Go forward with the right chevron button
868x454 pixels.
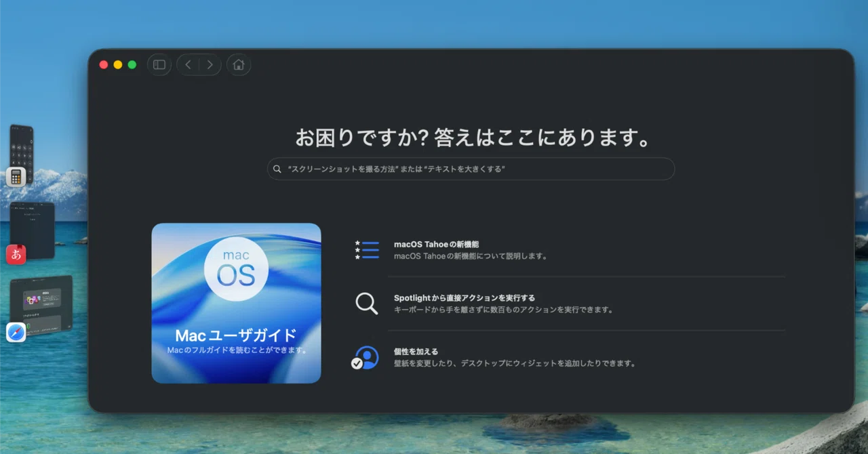210,64
